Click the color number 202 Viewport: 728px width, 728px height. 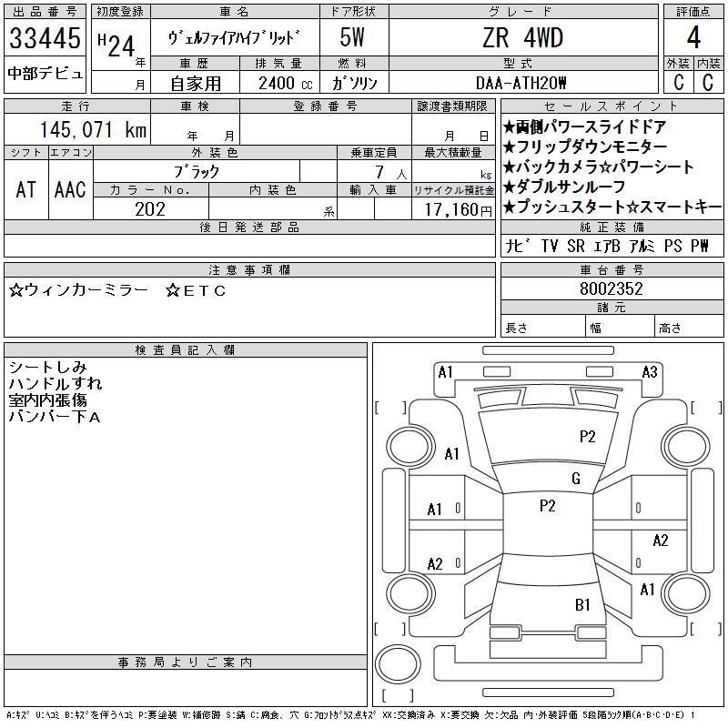150,209
